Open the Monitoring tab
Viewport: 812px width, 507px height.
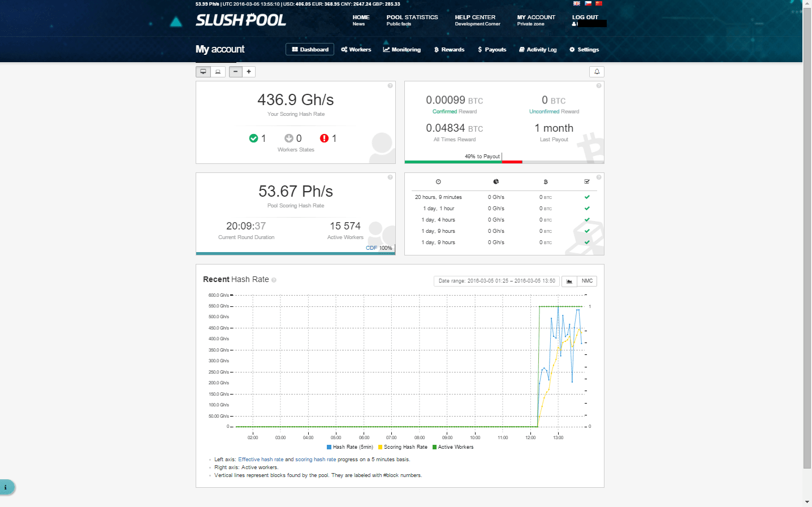[402, 50]
